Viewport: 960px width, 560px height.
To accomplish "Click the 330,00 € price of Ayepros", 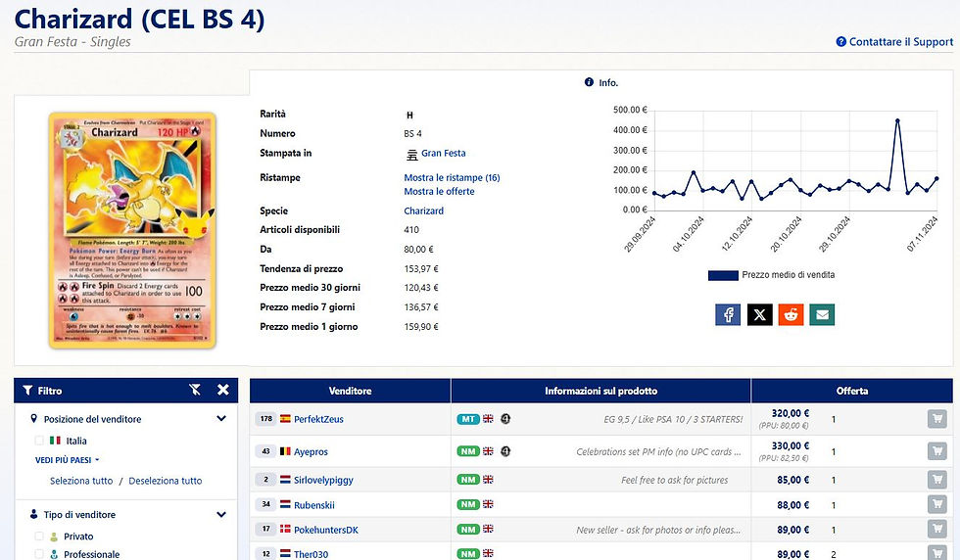I will [x=790, y=445].
